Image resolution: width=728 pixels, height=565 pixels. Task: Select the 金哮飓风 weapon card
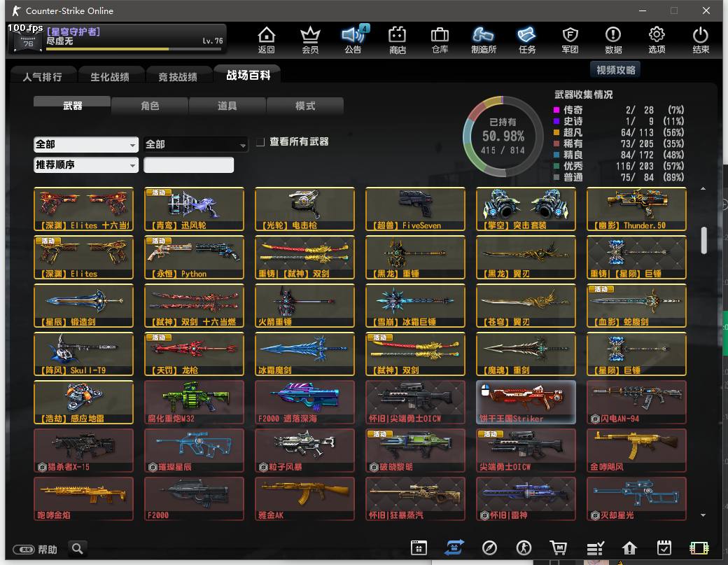[636, 450]
